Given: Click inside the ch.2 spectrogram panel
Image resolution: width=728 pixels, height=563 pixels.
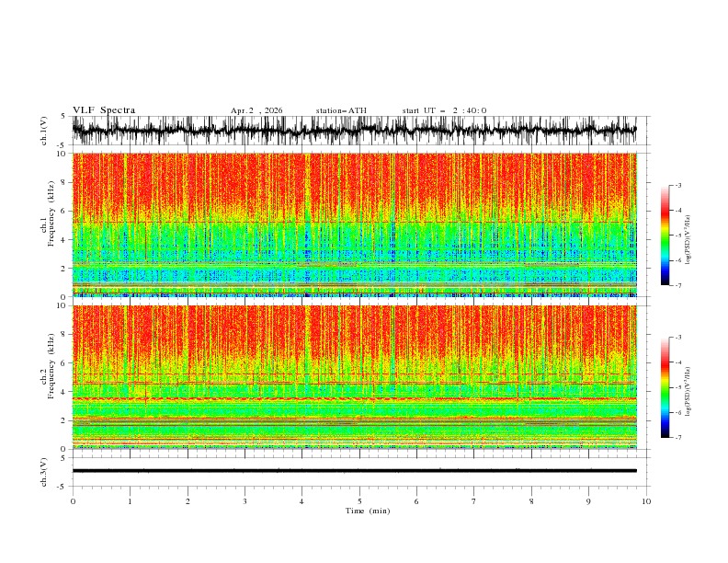Looking at the screenshot, I should pos(354,377).
